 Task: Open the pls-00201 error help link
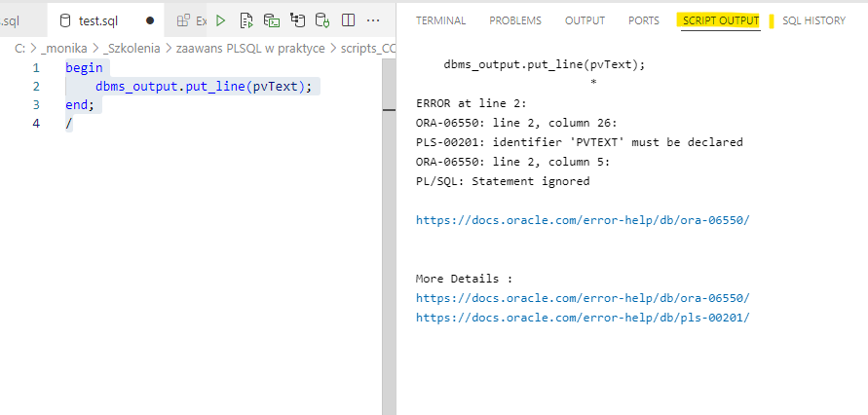point(583,318)
